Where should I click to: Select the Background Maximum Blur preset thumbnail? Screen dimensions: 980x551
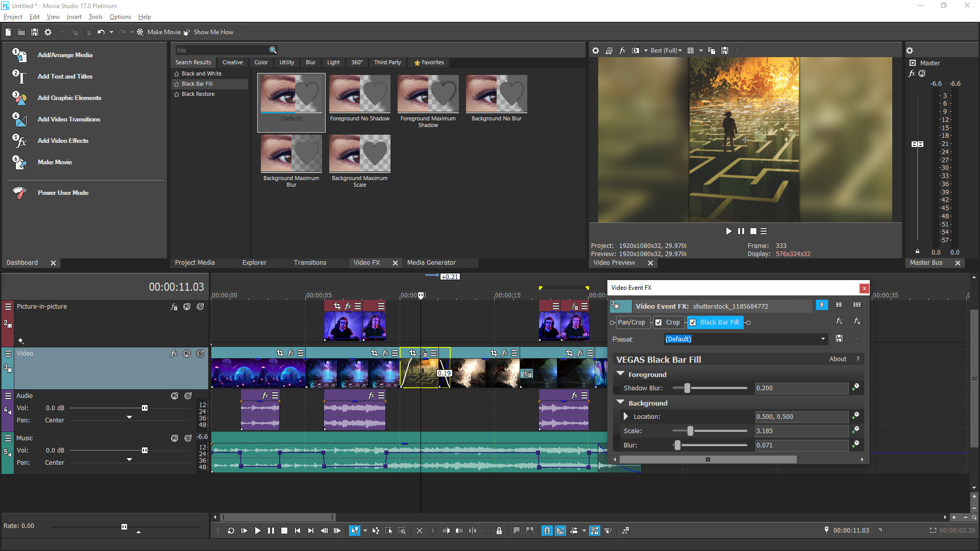click(291, 153)
